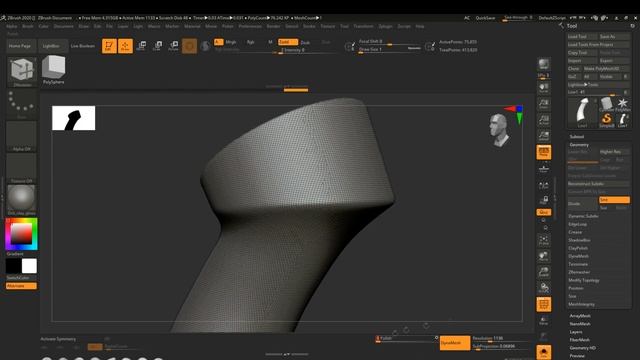Viewport: 640px width, 360px height.
Task: Open the Document menu
Action: (x=64, y=26)
